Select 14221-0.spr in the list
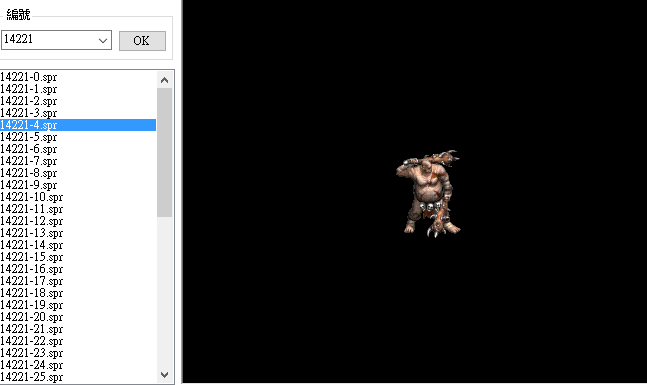647x385 pixels. [x=78, y=77]
